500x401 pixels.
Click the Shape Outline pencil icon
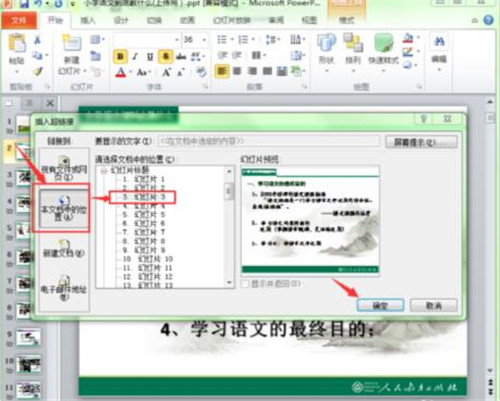tap(408, 51)
